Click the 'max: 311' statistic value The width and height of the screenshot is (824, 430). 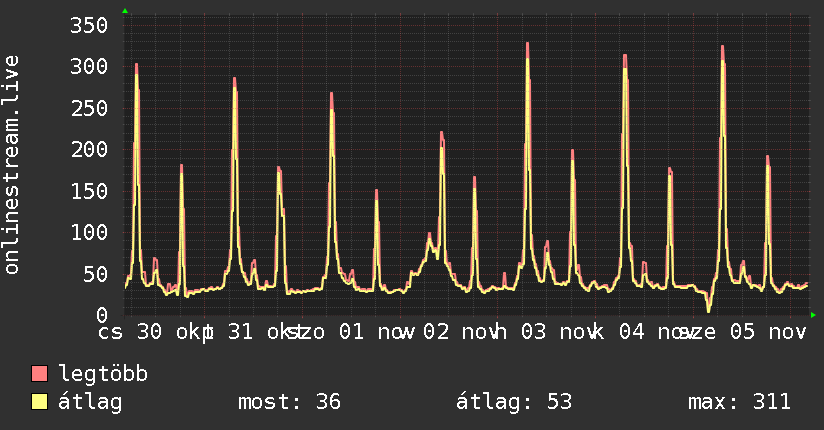(x=739, y=402)
